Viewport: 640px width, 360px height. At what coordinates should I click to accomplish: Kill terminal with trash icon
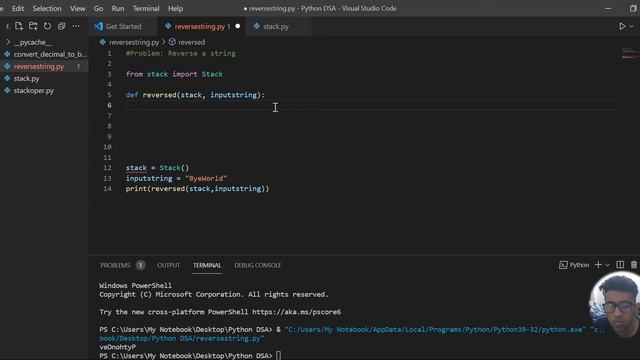point(634,265)
